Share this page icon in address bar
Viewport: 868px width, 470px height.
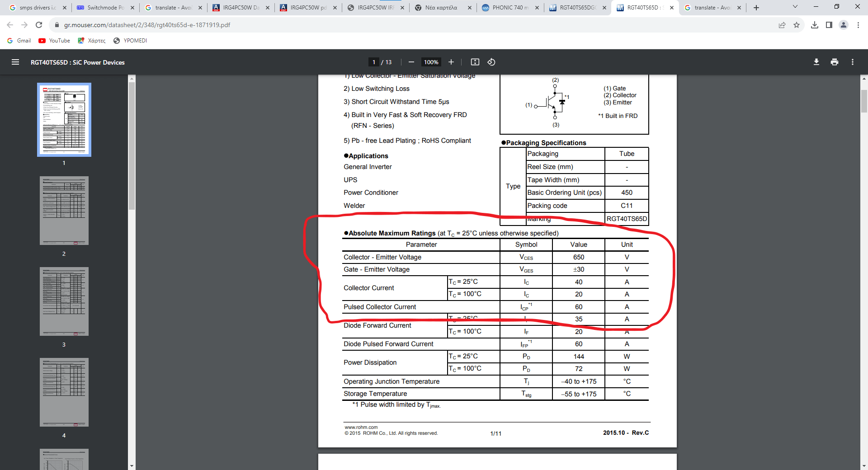coord(782,25)
